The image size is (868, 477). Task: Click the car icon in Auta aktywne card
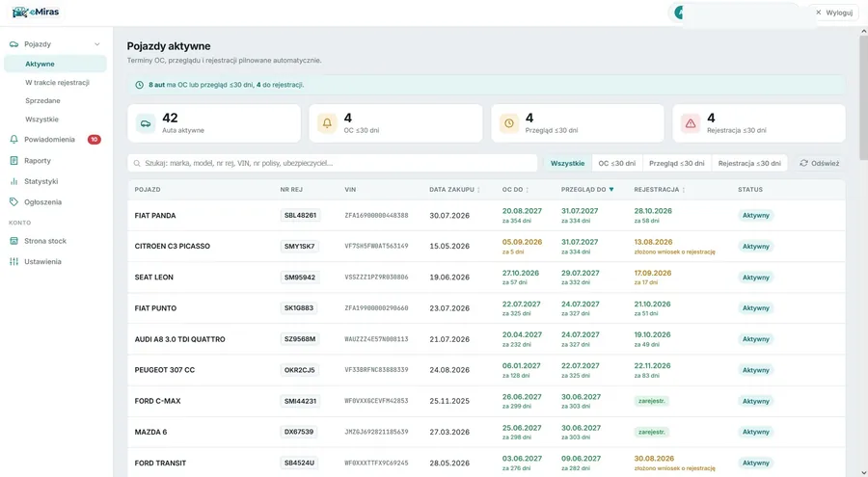[x=146, y=123]
